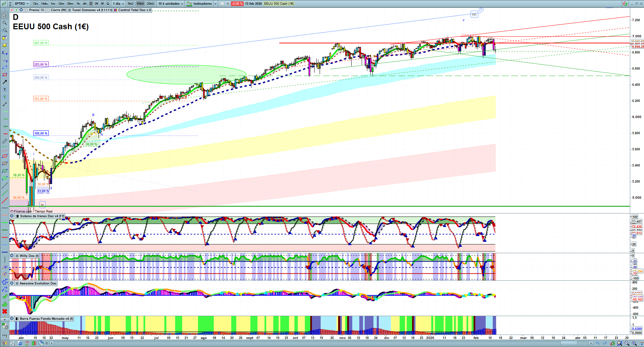Choose the arrow drawing tool
This screenshot has height=347, width=644.
click(5, 82)
